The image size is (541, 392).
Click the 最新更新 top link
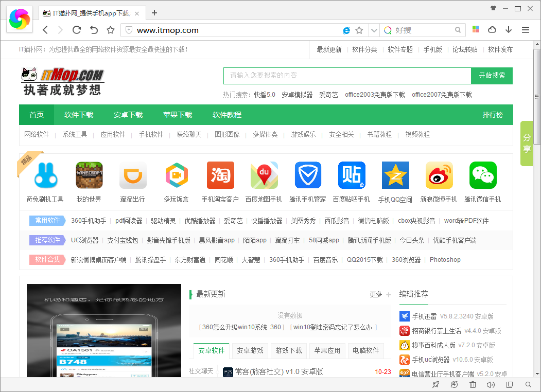coord(329,50)
